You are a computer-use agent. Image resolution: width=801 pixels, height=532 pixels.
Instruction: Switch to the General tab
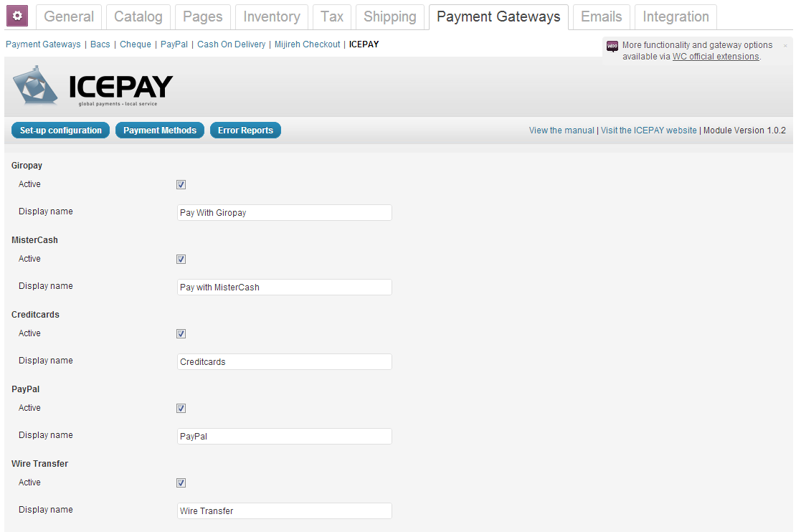[x=69, y=16]
